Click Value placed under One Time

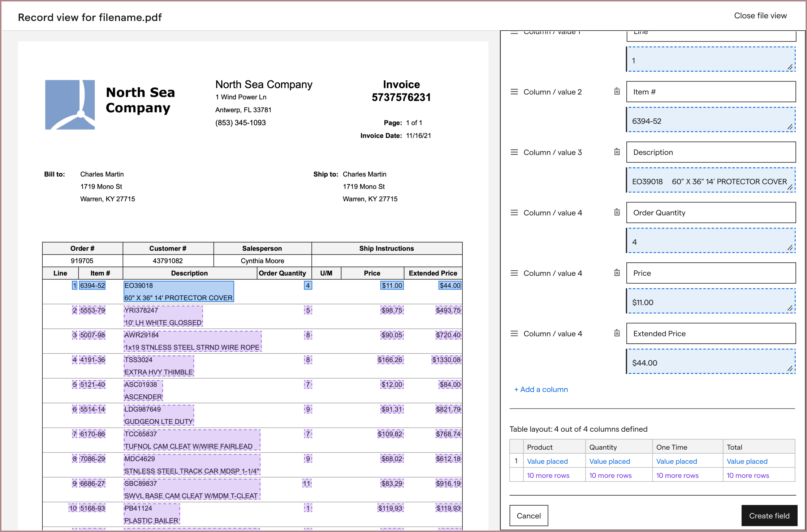click(x=676, y=461)
